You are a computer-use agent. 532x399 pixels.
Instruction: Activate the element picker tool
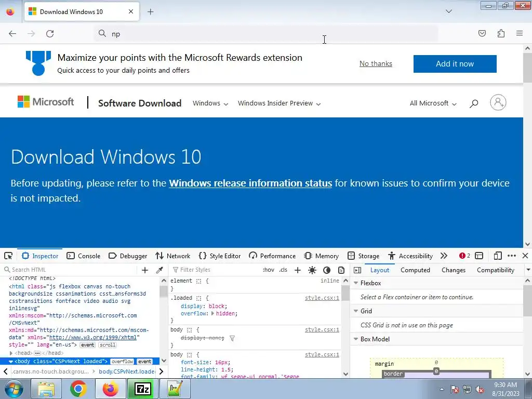8,256
